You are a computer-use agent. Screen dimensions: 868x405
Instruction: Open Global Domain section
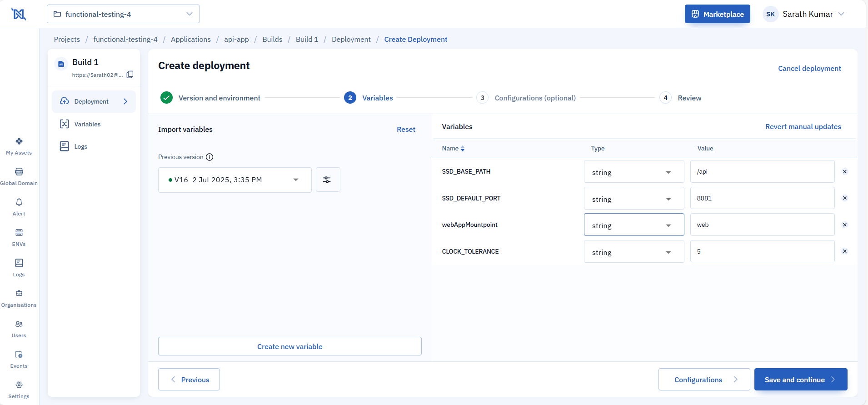[19, 177]
